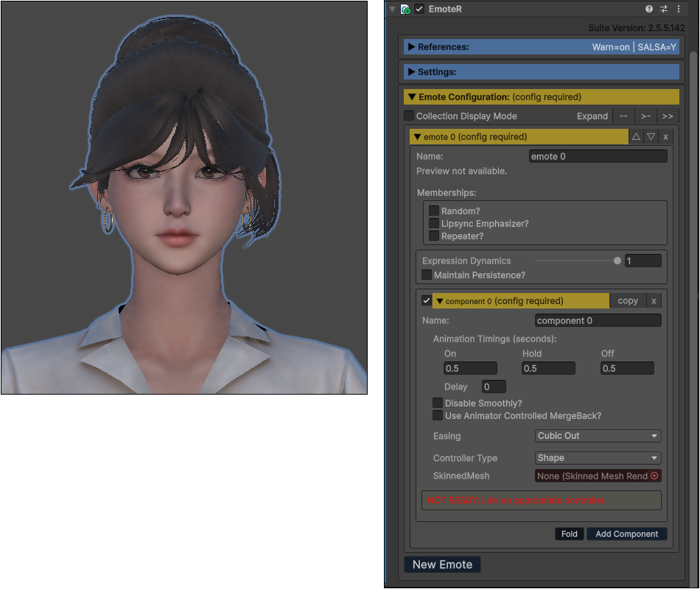The image size is (700, 589).
Task: Expand the References section
Action: tap(542, 47)
